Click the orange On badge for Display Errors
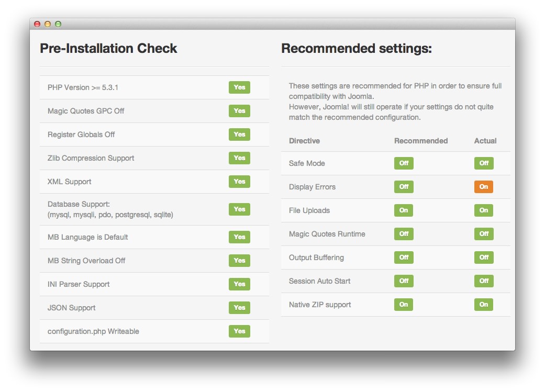The height and width of the screenshot is (392, 545). pyautogui.click(x=484, y=187)
